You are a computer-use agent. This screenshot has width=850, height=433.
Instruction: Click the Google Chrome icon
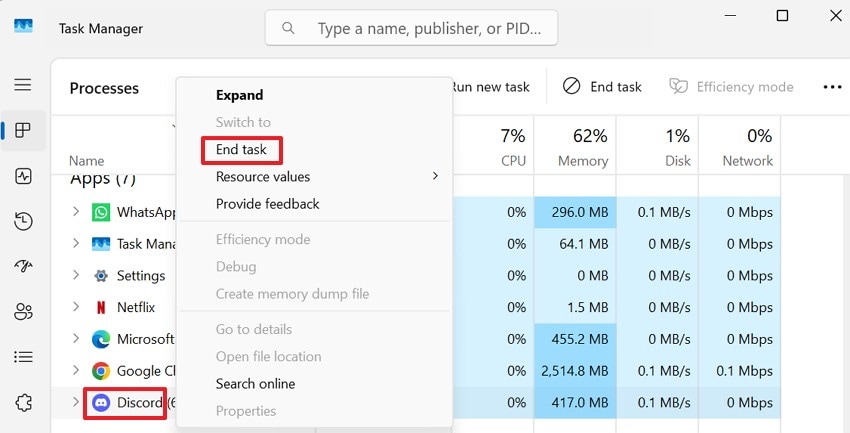pyautogui.click(x=101, y=371)
